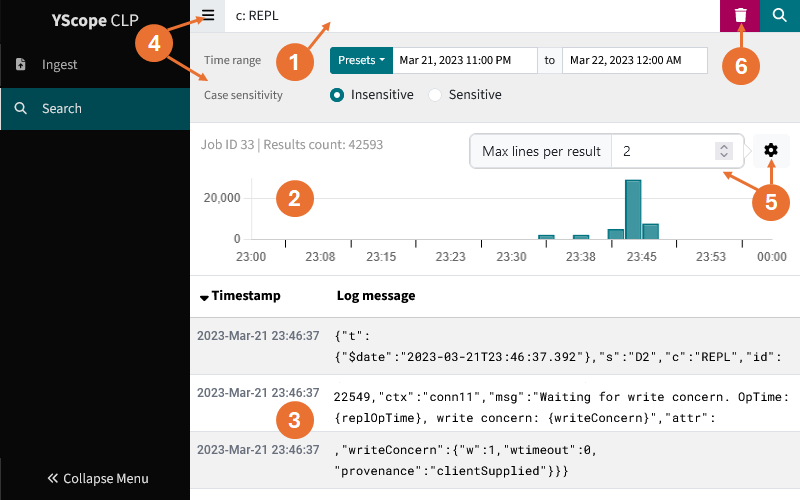
Task: Go to the Search page
Action: (95, 109)
